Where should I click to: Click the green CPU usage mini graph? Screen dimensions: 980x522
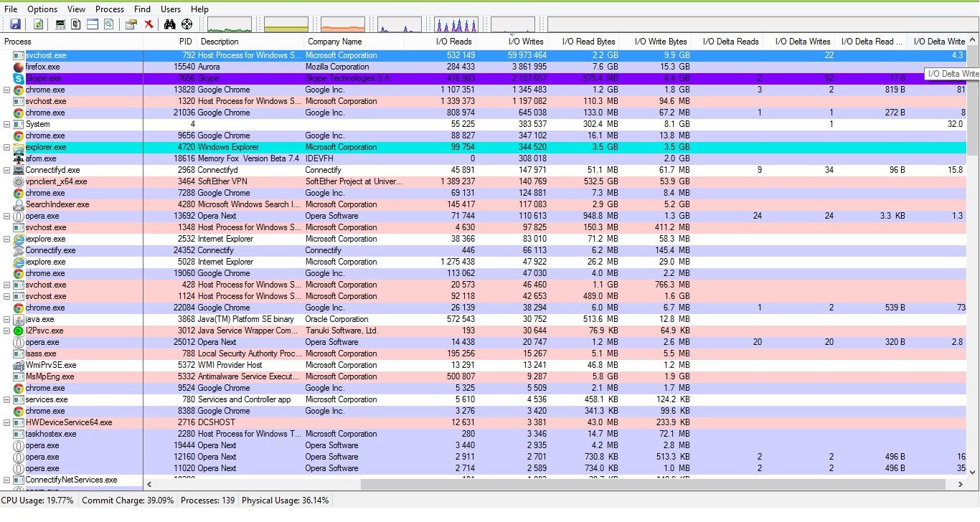coord(230,25)
